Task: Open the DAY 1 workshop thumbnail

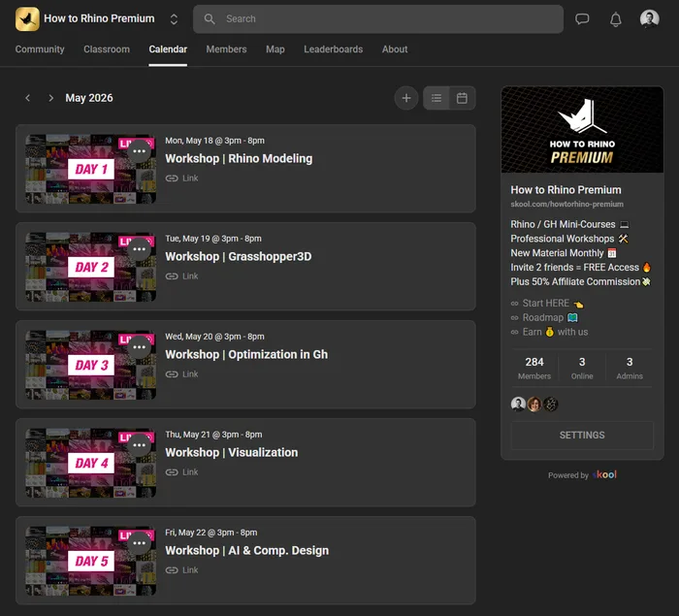Action: pos(90,169)
